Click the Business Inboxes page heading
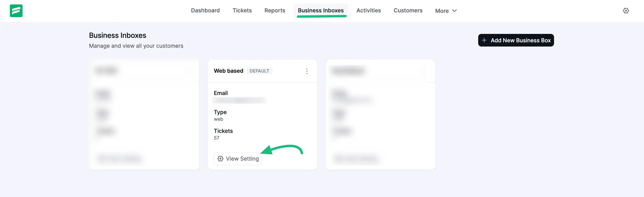 (117, 35)
